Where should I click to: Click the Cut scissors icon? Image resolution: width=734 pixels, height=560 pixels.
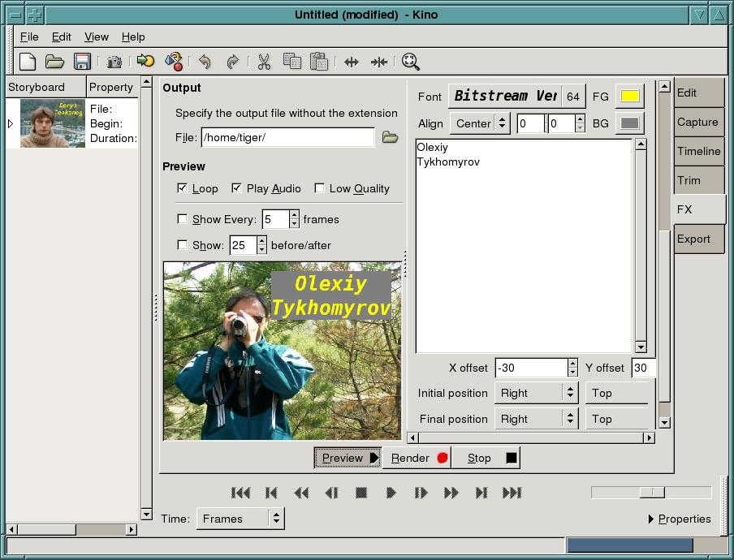[x=264, y=62]
